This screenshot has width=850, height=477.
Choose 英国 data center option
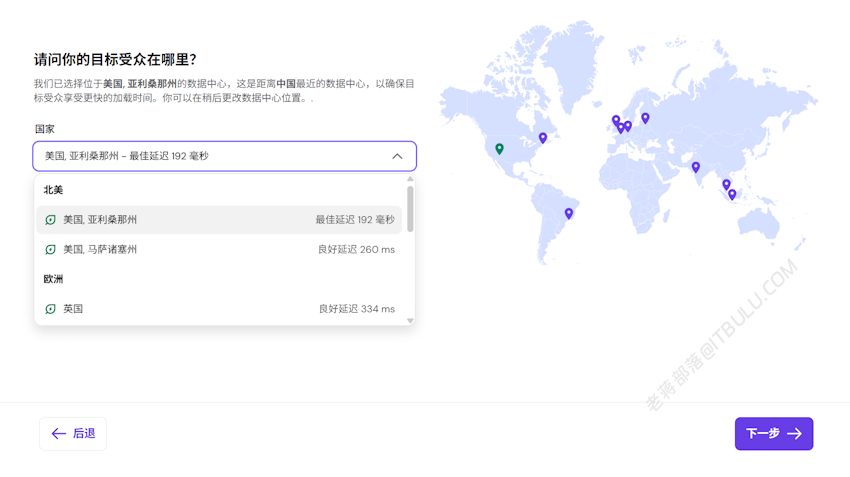(x=219, y=308)
